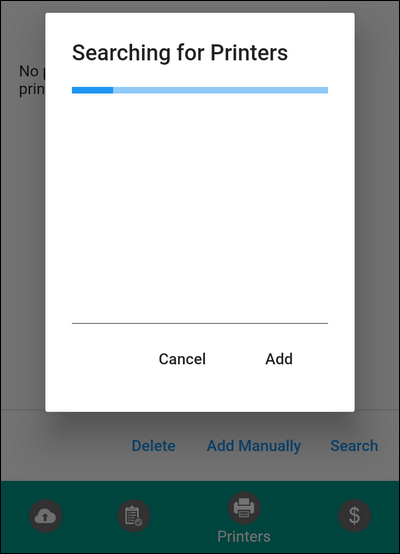Click the empty printer results list area
This screenshot has height=554, width=400.
tap(200, 208)
